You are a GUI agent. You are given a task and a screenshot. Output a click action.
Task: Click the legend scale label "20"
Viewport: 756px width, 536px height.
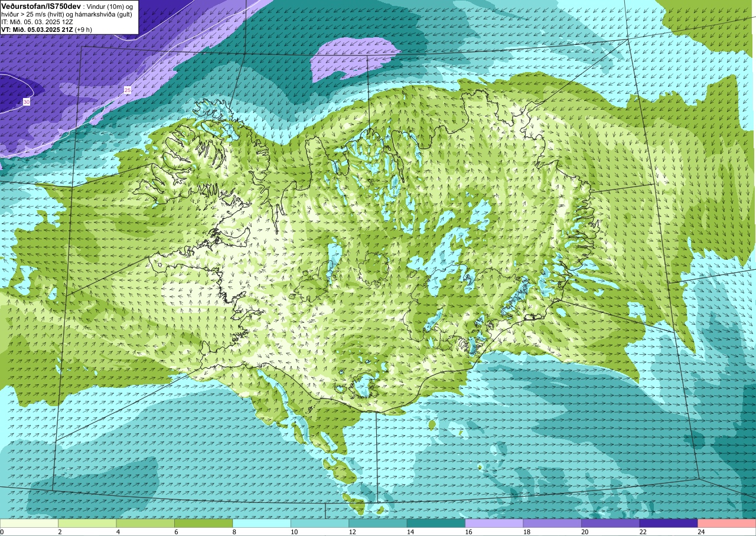pyautogui.click(x=585, y=532)
